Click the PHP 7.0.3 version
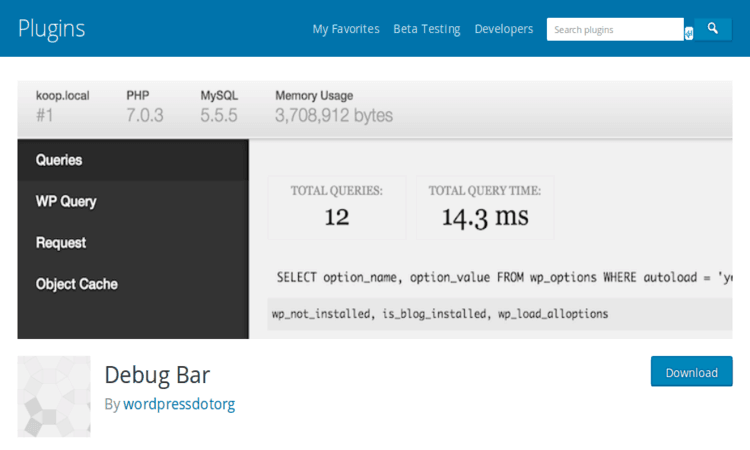 pyautogui.click(x=144, y=106)
